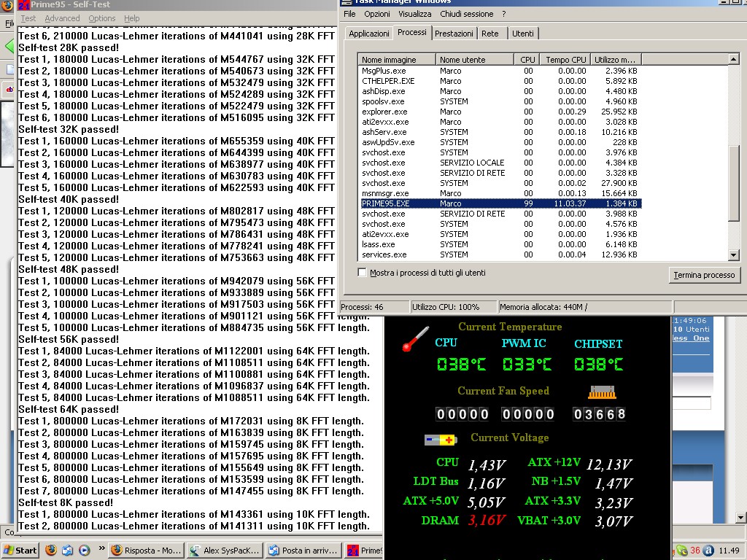Click the battery icon beside Current Voltage
Viewport: 747px width, 560px height.
pos(441,439)
